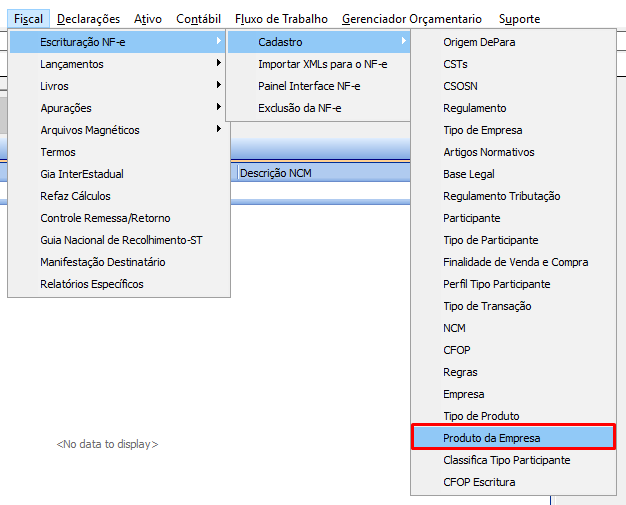
Task: Select the NCM cadastro item
Action: click(454, 328)
